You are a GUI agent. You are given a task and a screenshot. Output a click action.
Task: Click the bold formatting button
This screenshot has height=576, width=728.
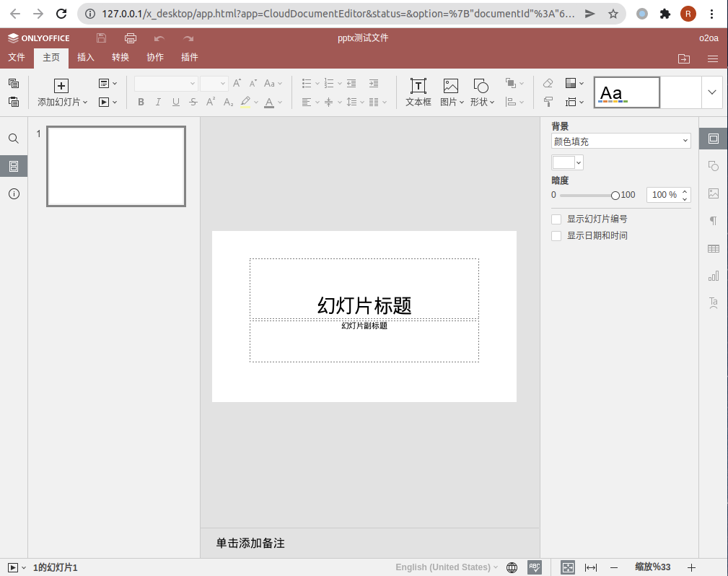[x=141, y=102]
